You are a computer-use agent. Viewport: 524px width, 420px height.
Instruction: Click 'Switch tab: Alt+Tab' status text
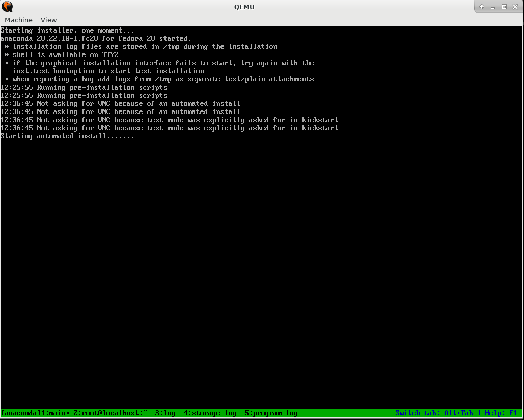pyautogui.click(x=434, y=413)
